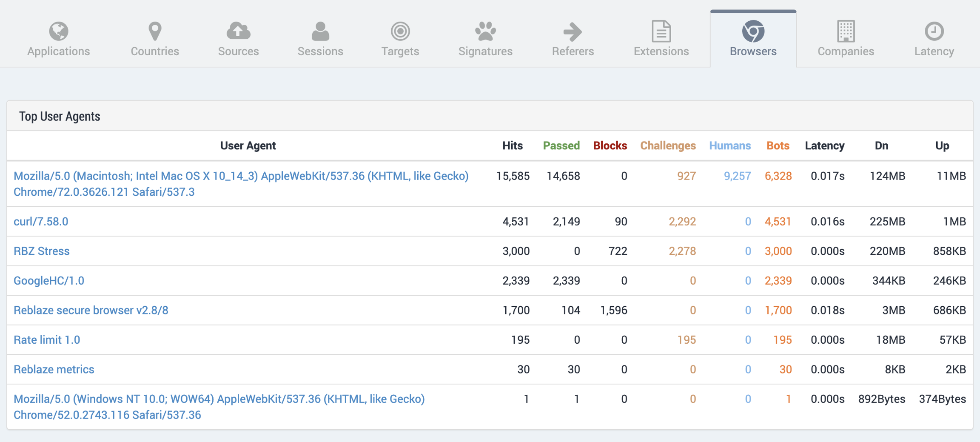The width and height of the screenshot is (980, 442).
Task: Open the Latency clock icon
Action: click(x=934, y=31)
